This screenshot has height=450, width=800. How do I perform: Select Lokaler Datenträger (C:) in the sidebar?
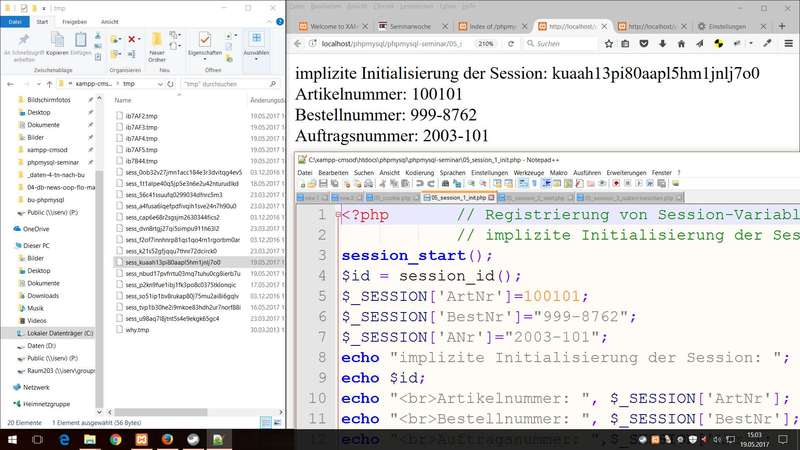click(60, 332)
